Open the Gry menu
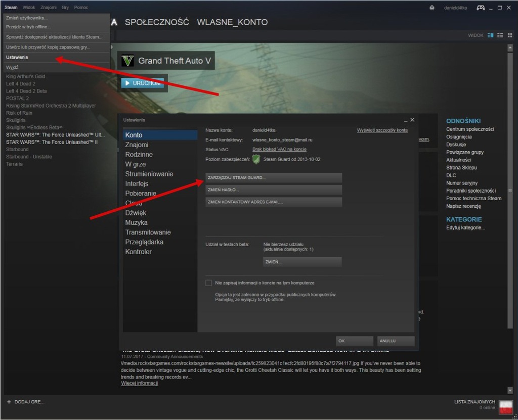 click(x=65, y=7)
